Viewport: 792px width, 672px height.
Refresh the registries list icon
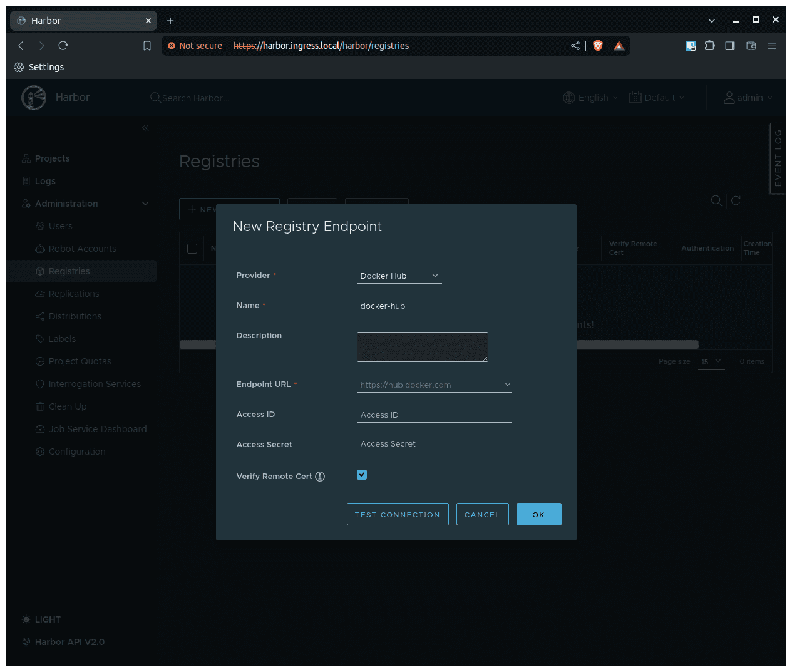tap(736, 200)
